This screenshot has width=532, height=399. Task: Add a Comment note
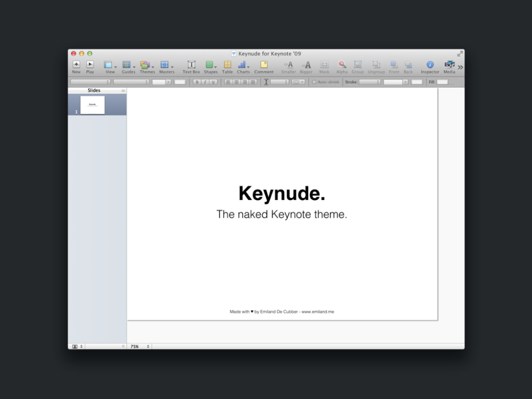[264, 67]
